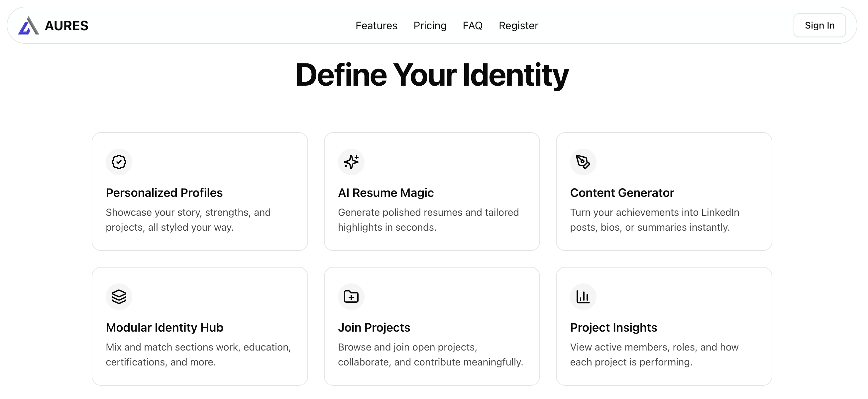The width and height of the screenshot is (868, 399).
Task: Click the pen tool icon for Content Generator
Action: 583,162
